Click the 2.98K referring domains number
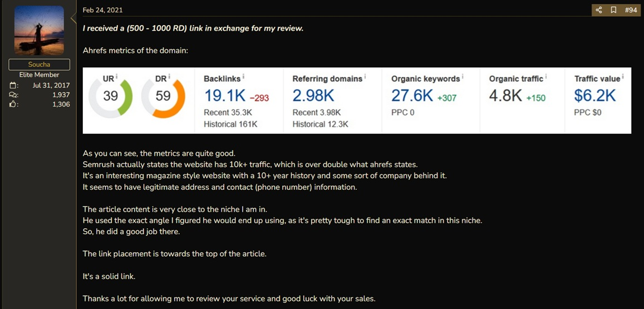 [x=313, y=96]
